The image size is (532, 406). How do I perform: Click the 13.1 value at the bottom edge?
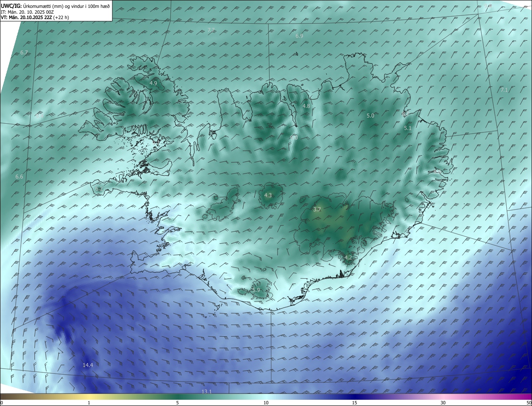pos(207,391)
